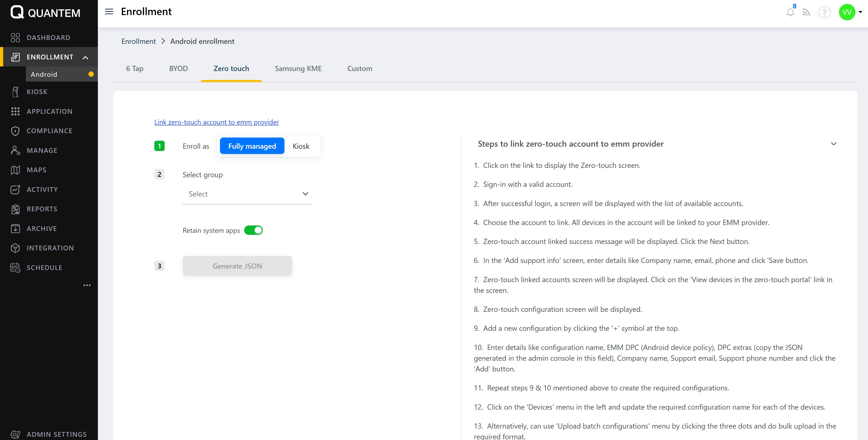Open the notifications bell icon
The width and height of the screenshot is (868, 440).
pos(790,13)
